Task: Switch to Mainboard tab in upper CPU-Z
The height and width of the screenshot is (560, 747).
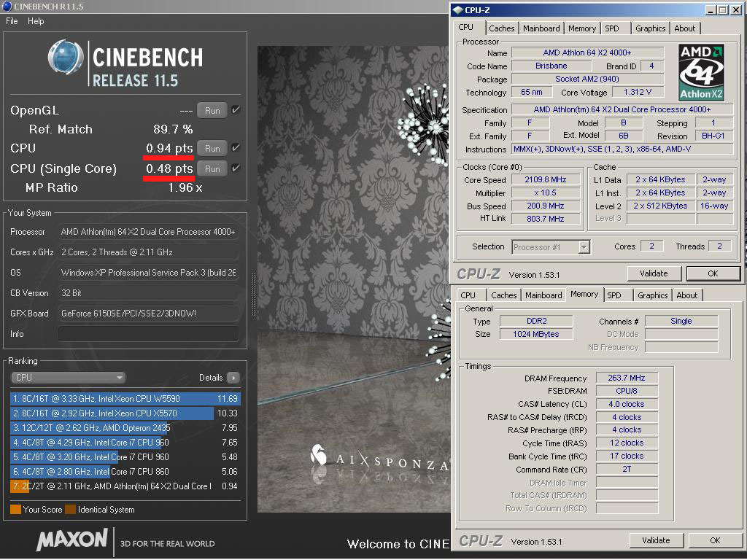Action: (x=541, y=28)
